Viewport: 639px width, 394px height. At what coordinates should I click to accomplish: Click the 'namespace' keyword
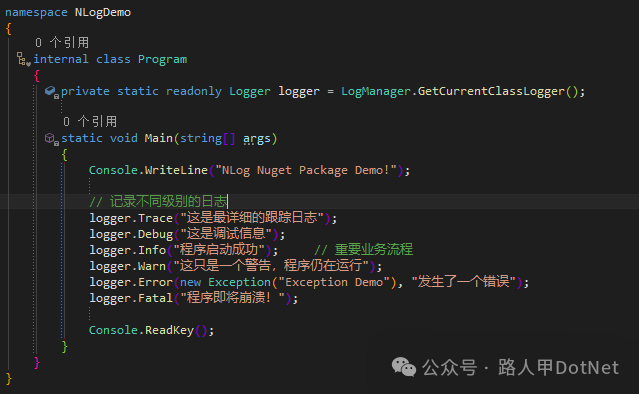pos(36,12)
